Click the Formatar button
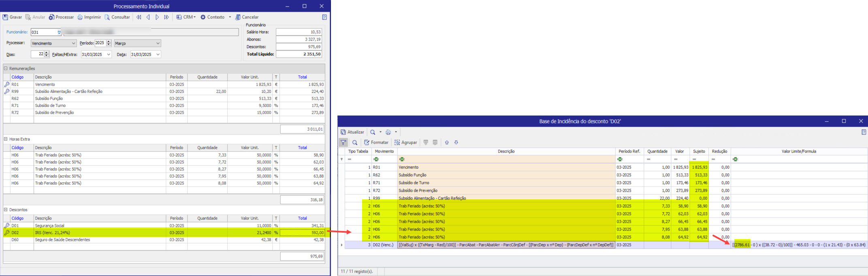 pos(376,143)
